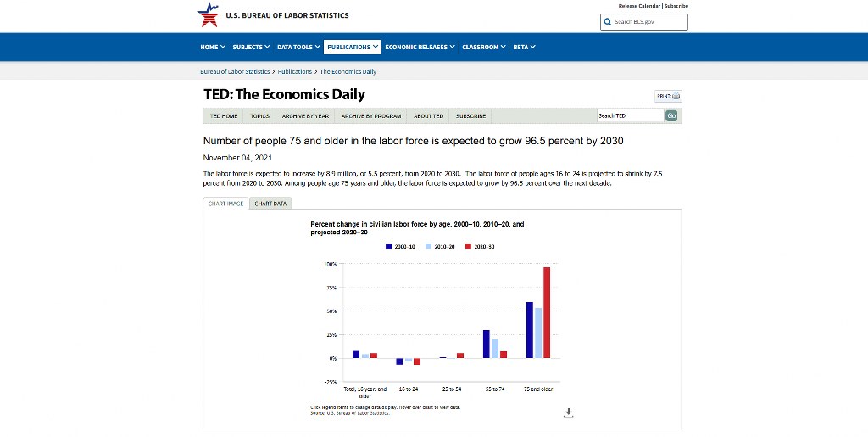The height and width of the screenshot is (437, 868).
Task: Click the dark blue 75 and older bar
Action: tap(530, 330)
